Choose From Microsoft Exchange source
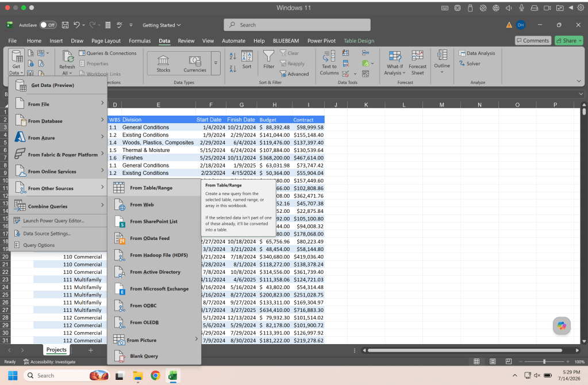 click(x=154, y=289)
